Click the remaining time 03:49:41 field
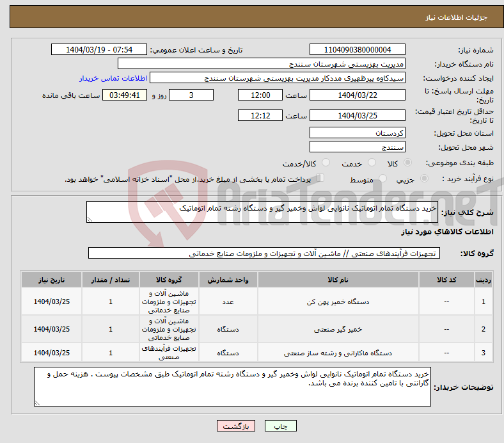This screenshot has width=504, height=443. pyautogui.click(x=125, y=95)
